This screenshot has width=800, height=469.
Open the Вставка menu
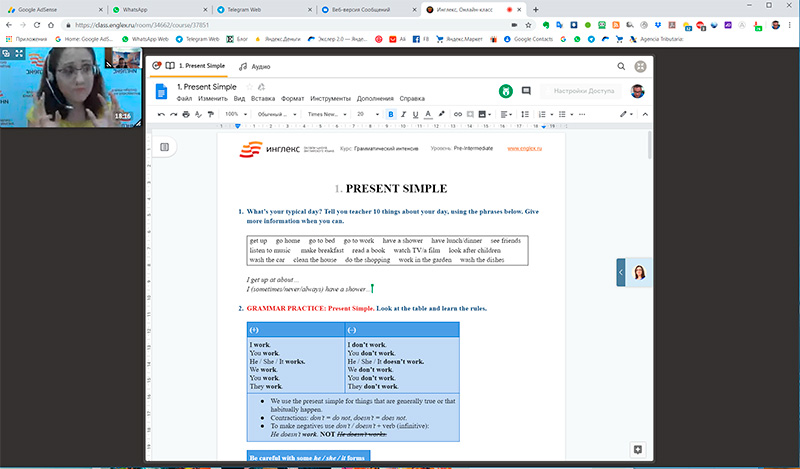pyautogui.click(x=263, y=99)
